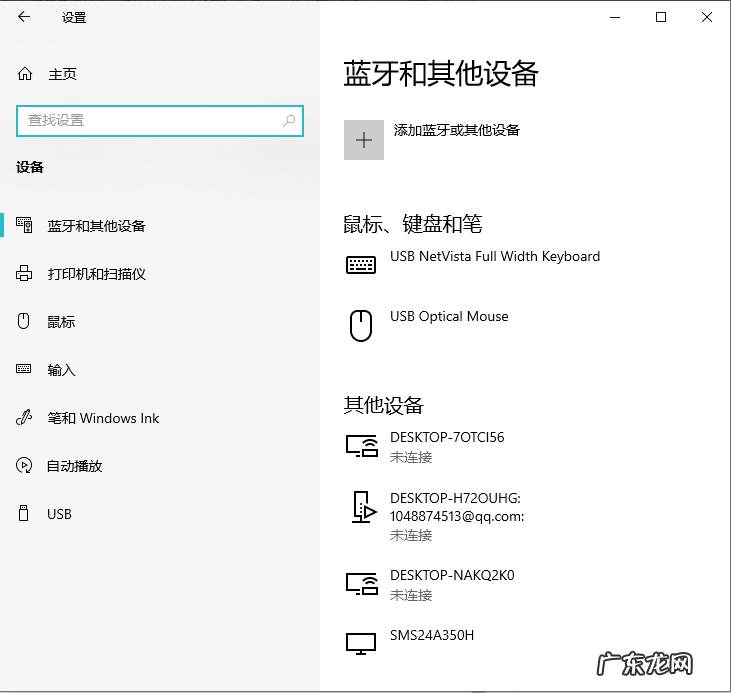Click the media device icon for DESKTOP-H72OUHG
The height and width of the screenshot is (693, 731).
(364, 507)
